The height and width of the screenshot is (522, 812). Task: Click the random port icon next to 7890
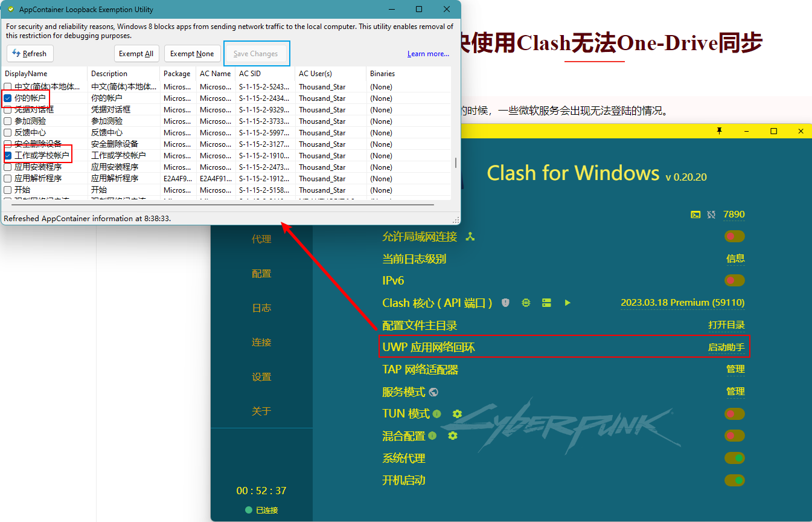tap(712, 214)
